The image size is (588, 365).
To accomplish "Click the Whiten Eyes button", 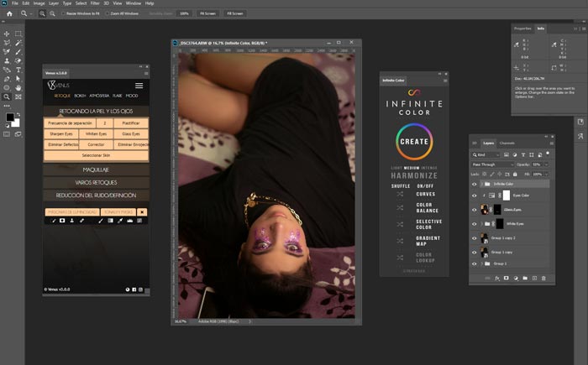I will tap(96, 133).
